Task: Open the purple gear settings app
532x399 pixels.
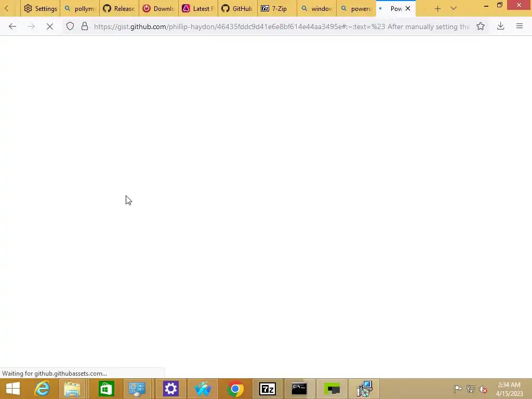Action: pos(170,389)
